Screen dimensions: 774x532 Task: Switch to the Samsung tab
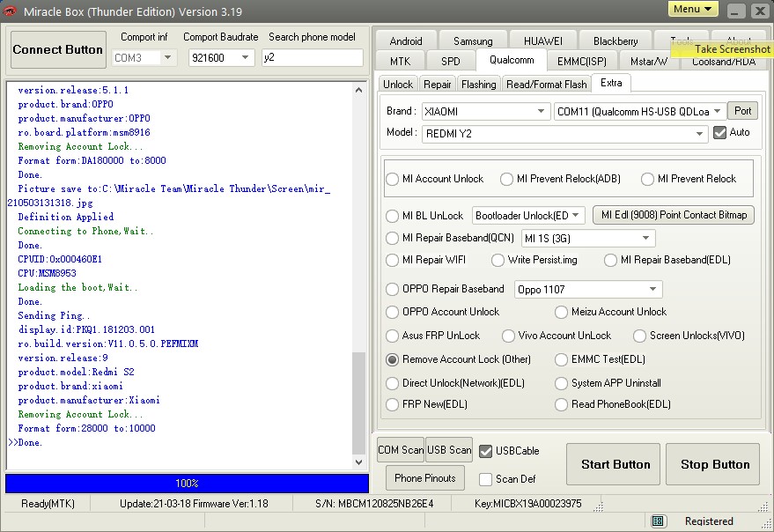pos(473,41)
